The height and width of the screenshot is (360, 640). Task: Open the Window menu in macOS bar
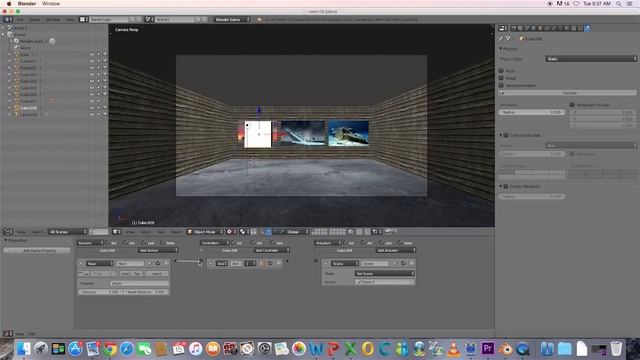pyautogui.click(x=51, y=4)
